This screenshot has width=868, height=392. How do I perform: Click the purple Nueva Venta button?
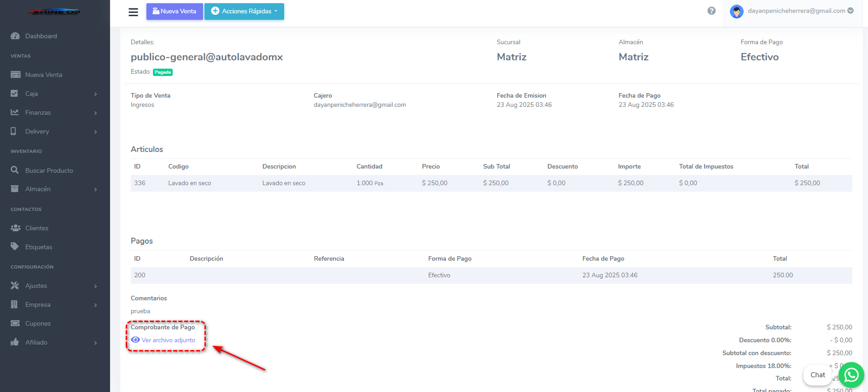[175, 12]
